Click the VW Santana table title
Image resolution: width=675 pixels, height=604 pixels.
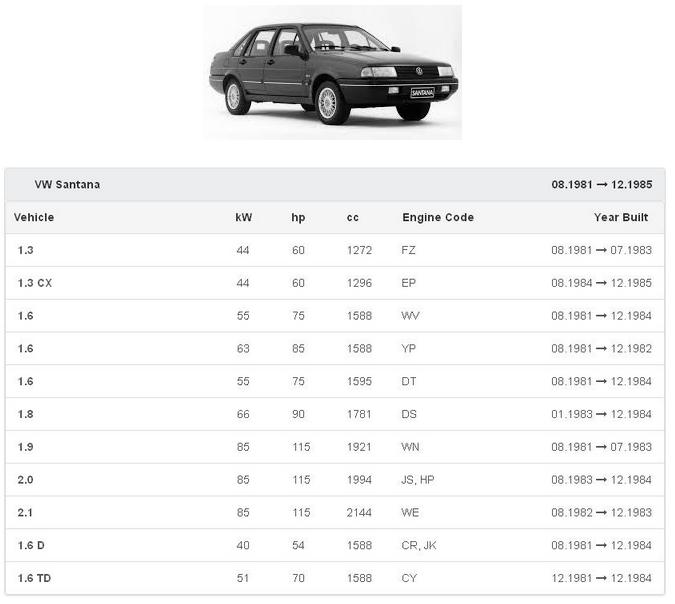(x=67, y=185)
